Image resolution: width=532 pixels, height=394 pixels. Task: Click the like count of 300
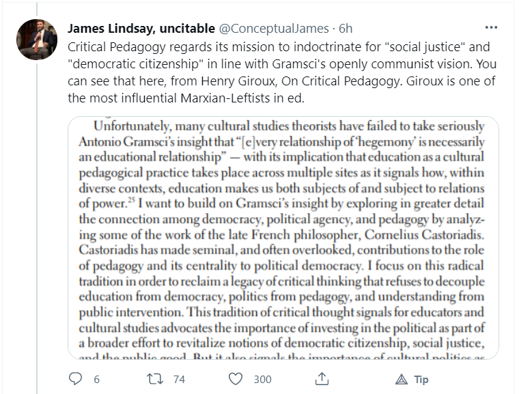(x=262, y=380)
